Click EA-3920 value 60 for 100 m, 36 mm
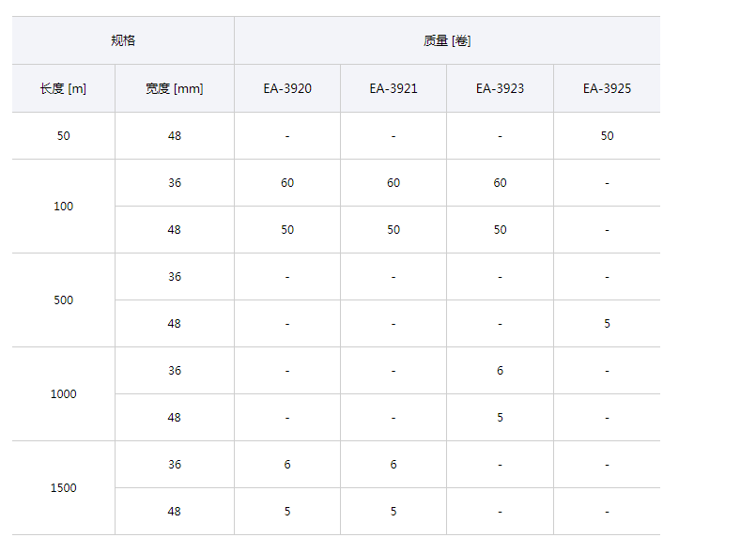This screenshot has width=756, height=553. click(287, 182)
